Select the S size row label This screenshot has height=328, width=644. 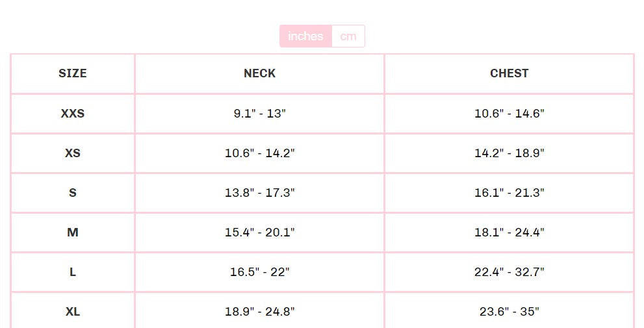73,193
